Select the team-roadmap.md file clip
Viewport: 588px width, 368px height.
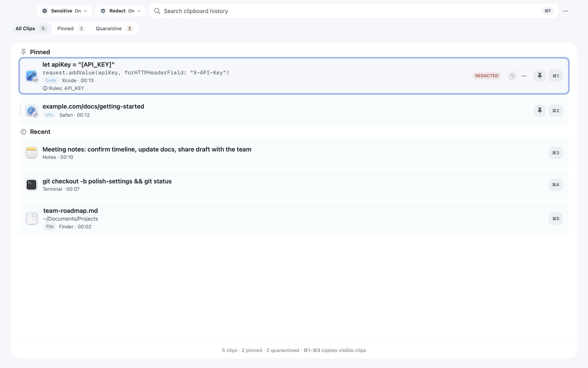(294, 219)
